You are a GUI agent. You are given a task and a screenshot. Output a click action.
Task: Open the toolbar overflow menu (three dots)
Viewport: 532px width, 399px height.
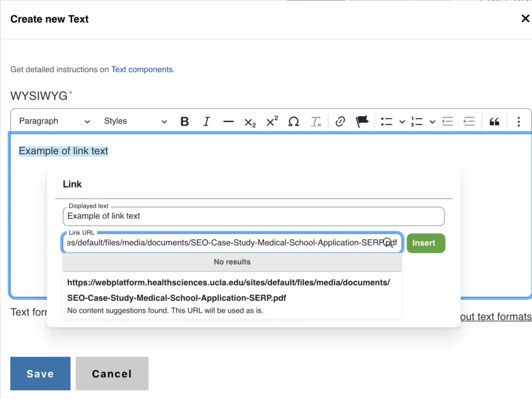518,121
